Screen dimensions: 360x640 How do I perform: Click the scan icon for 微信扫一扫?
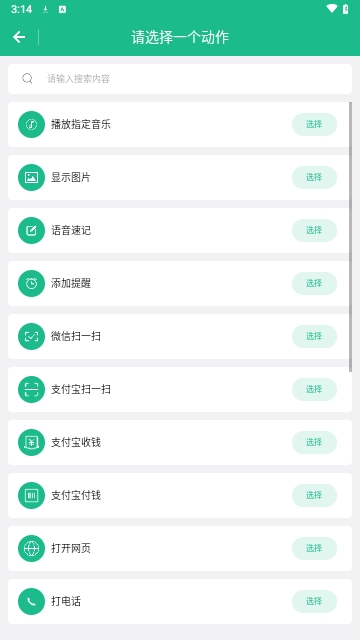[x=31, y=336]
